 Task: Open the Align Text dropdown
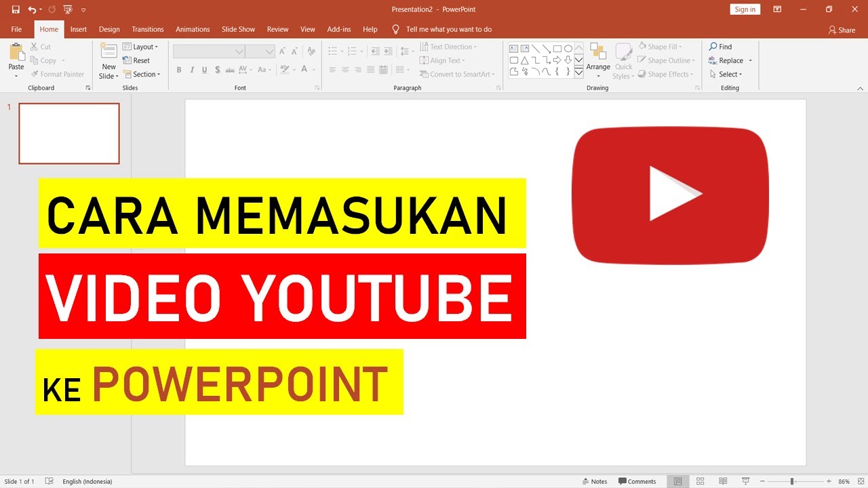(443, 60)
